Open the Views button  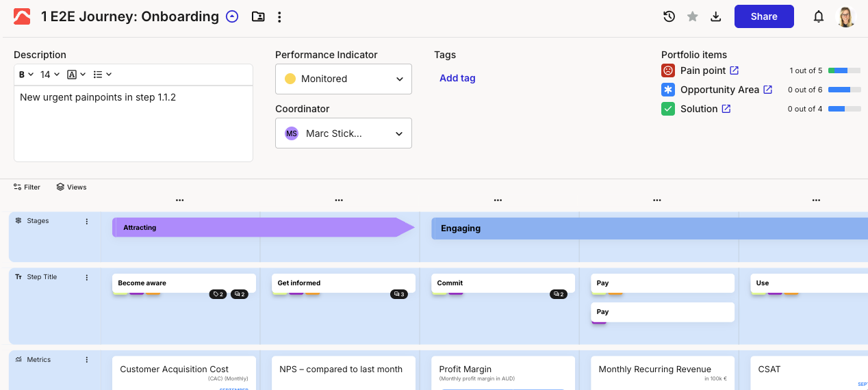coord(72,187)
